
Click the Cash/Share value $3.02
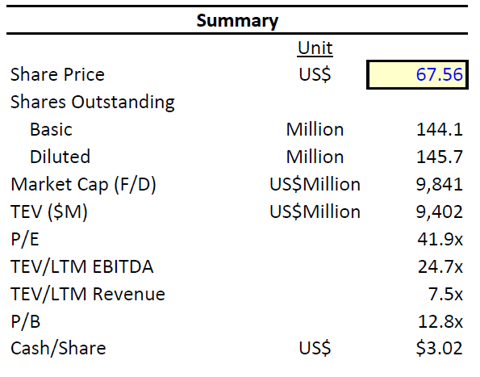439,348
